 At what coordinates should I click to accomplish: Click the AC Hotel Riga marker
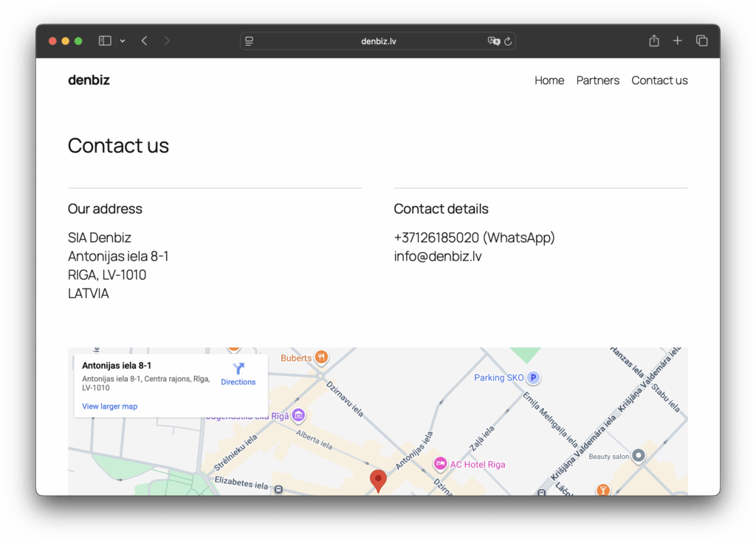[x=441, y=464]
